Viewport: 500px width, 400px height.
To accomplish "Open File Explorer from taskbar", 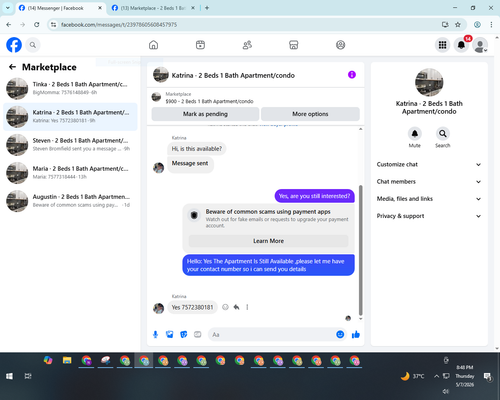I will pos(67,360).
